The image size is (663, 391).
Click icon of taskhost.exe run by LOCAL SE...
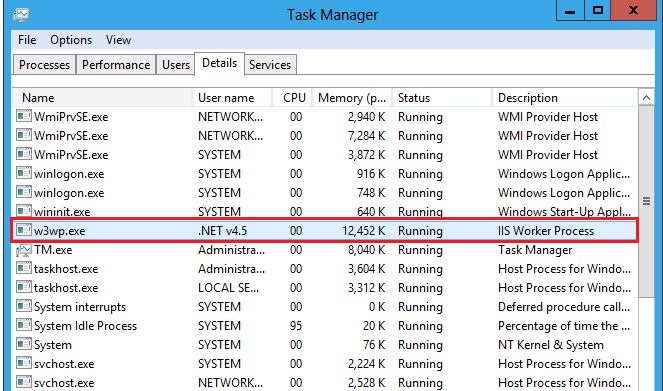click(24, 287)
